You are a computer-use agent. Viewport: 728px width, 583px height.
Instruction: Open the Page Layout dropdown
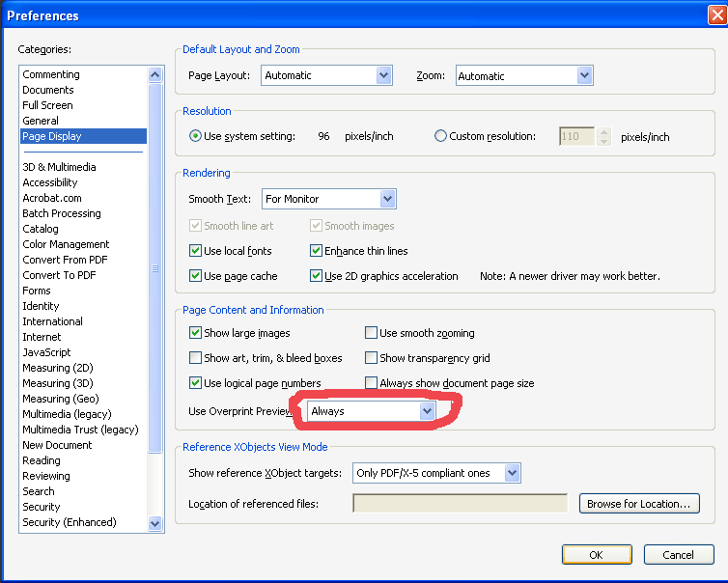(x=327, y=75)
